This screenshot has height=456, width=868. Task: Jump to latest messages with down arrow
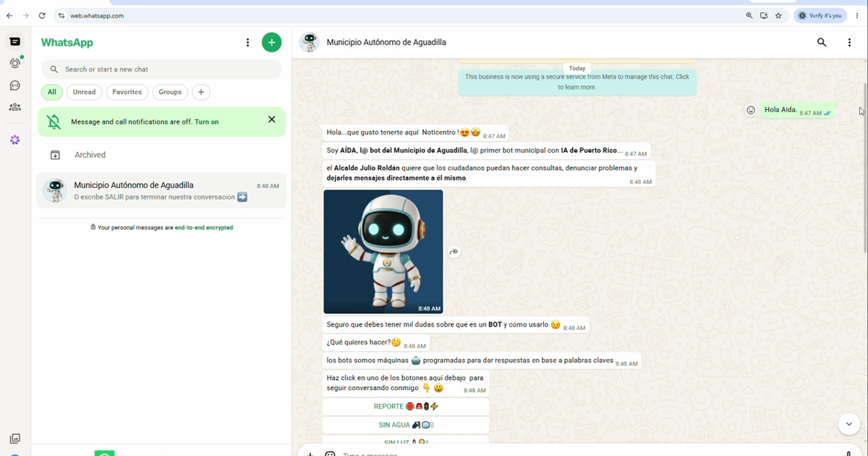(848, 424)
